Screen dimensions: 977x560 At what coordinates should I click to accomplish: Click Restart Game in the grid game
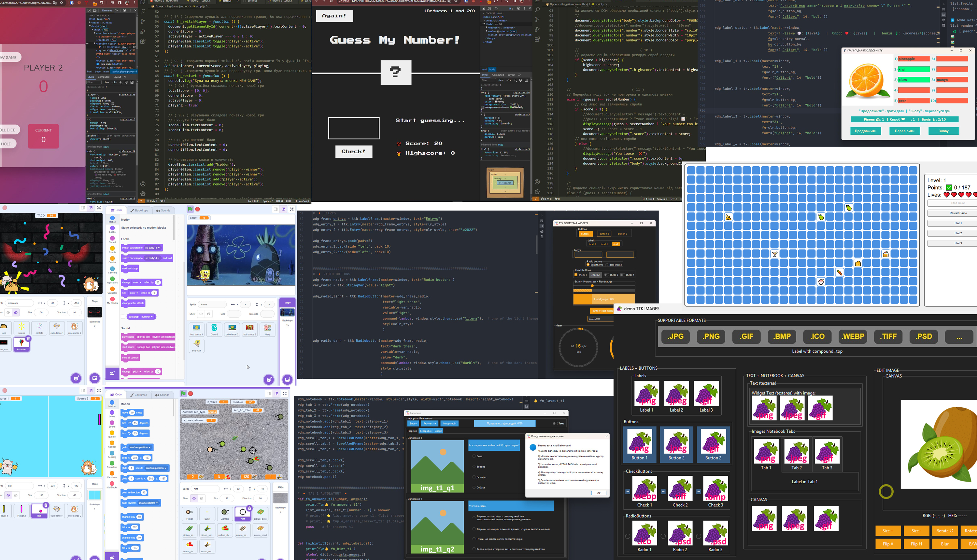click(952, 213)
